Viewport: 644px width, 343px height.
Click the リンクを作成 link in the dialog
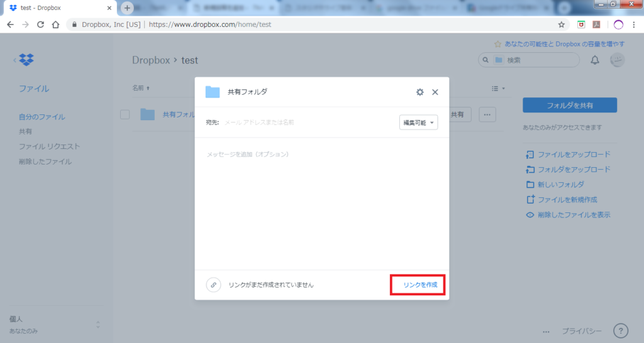point(420,285)
